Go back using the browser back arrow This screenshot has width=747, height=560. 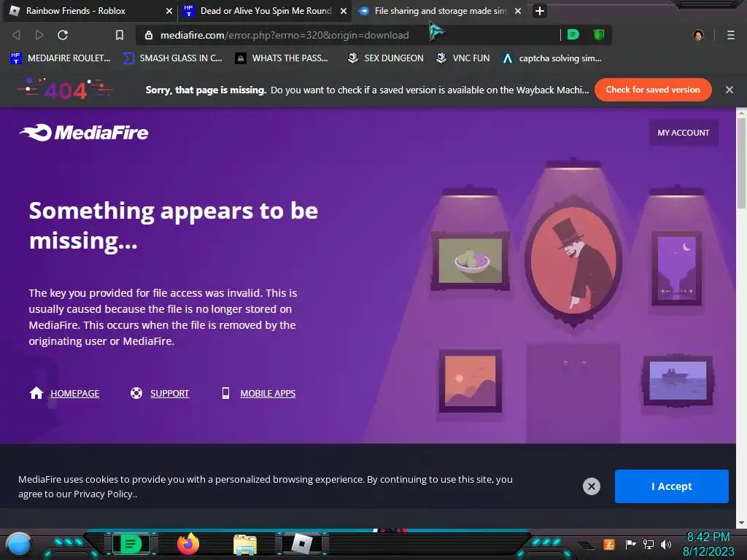pos(16,35)
